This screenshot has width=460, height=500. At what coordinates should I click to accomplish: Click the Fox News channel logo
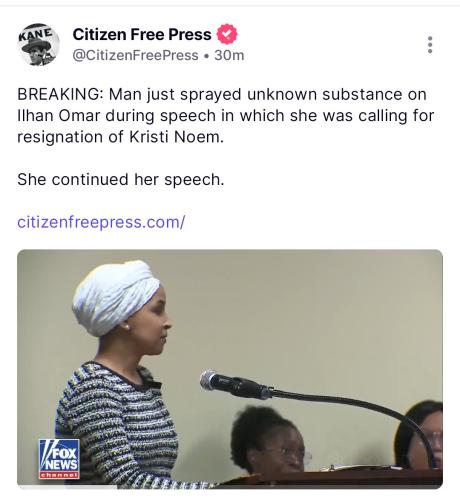click(59, 459)
